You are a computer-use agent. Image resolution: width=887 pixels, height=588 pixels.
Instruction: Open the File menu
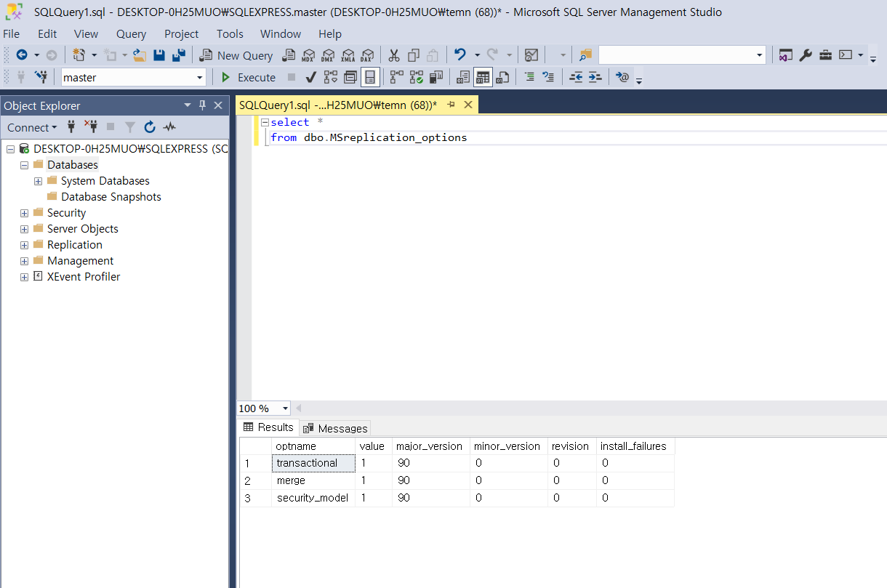(x=12, y=33)
